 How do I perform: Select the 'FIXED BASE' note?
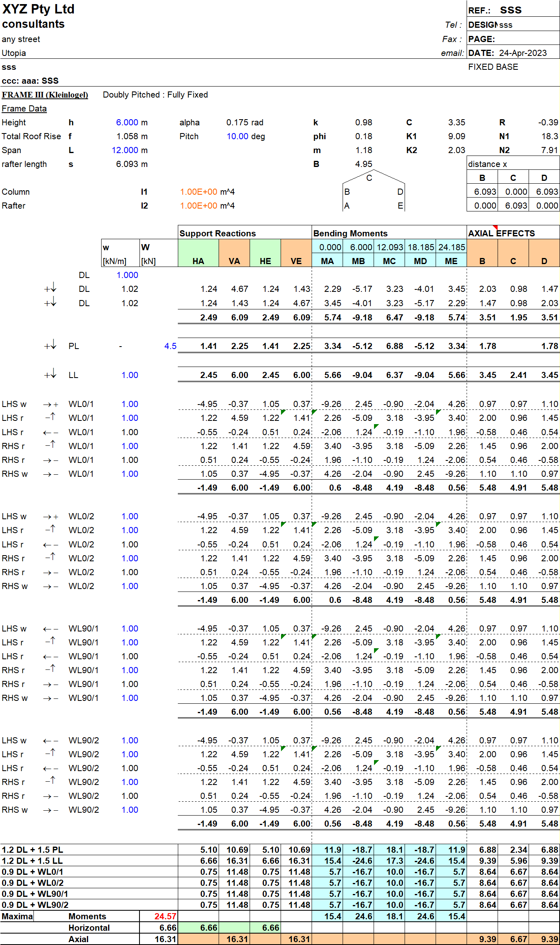coord(493,67)
